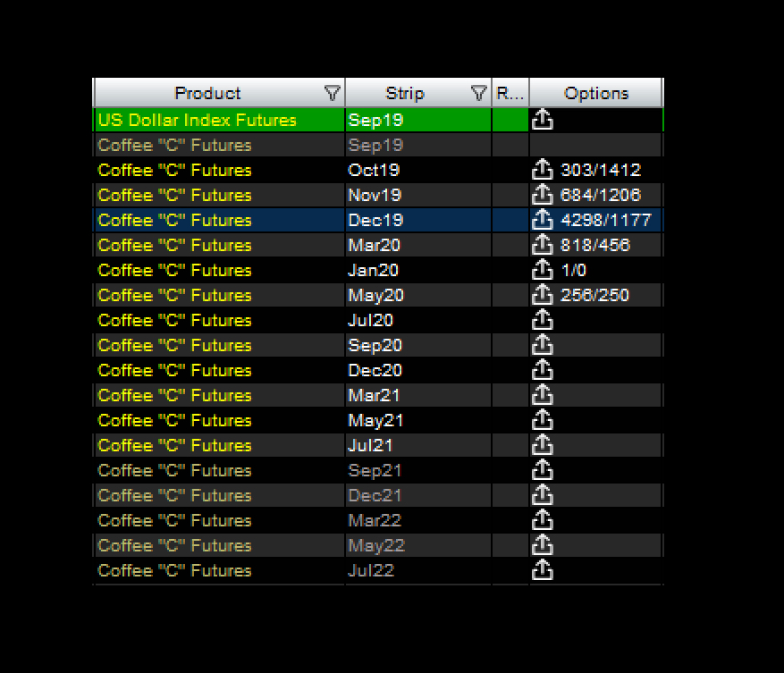Select the Mar20 strip cell

[x=418, y=245]
